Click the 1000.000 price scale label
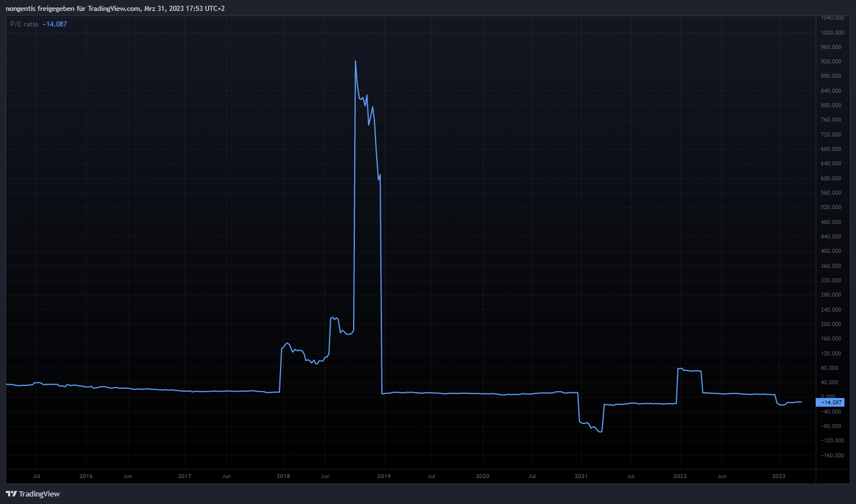The image size is (856, 504). point(832,33)
